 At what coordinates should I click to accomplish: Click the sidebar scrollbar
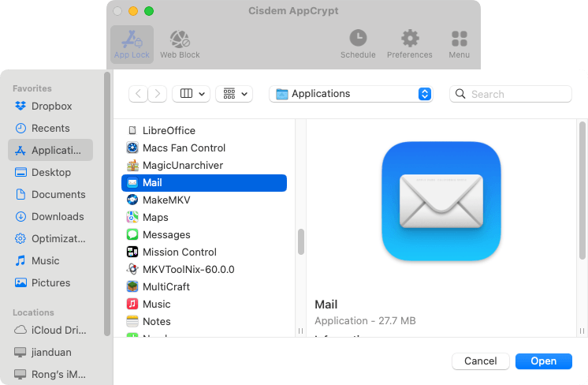[x=107, y=204]
